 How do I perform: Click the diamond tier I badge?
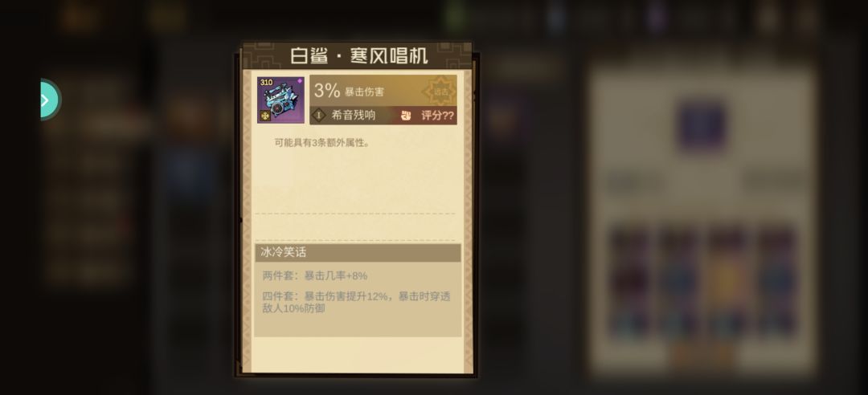(319, 115)
